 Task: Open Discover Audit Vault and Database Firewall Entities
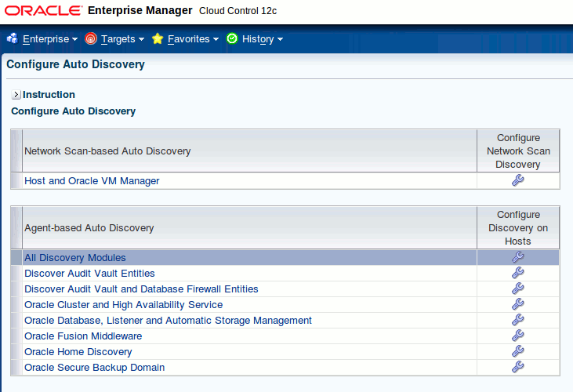[x=141, y=289]
